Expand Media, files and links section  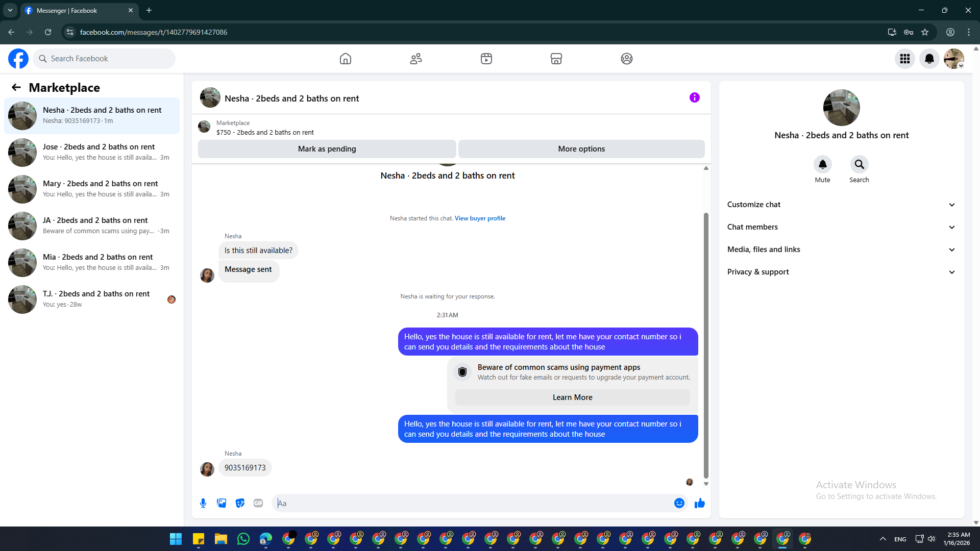coord(841,249)
